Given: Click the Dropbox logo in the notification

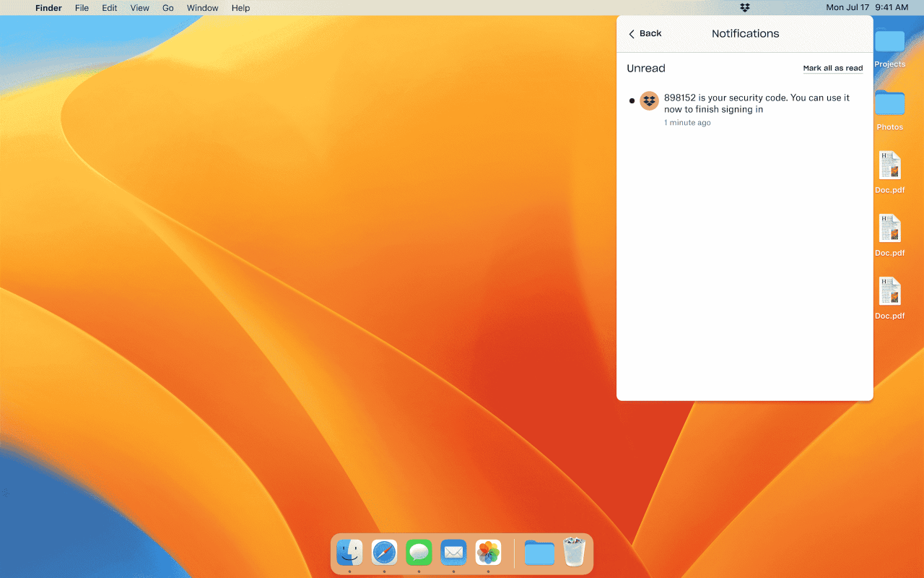Looking at the screenshot, I should [649, 100].
